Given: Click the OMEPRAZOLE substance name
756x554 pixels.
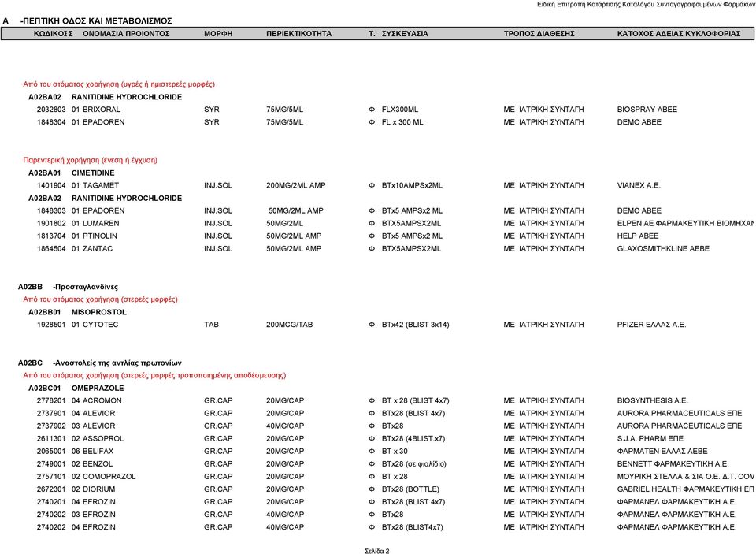Looking at the screenshot, I should [x=98, y=388].
